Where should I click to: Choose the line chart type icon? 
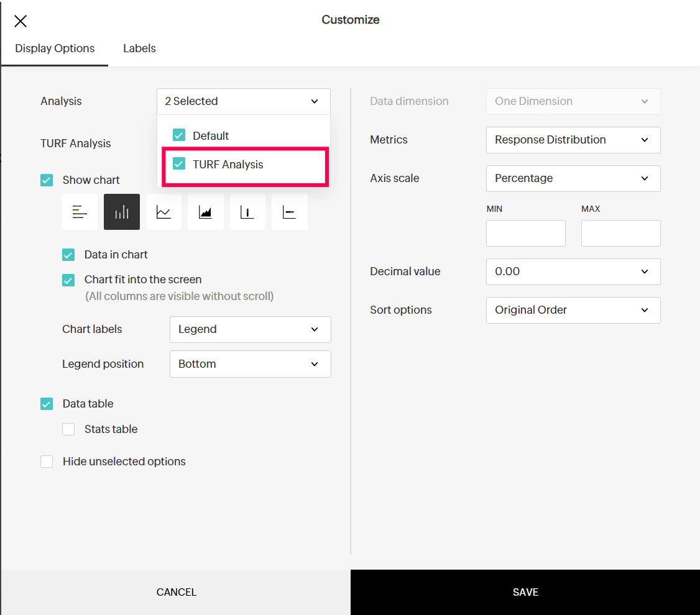coord(163,212)
